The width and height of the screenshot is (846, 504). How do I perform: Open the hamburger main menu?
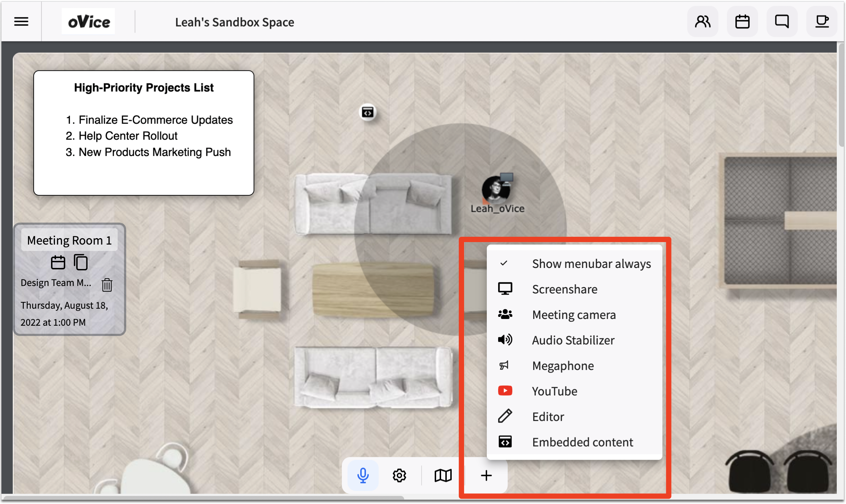click(x=21, y=22)
